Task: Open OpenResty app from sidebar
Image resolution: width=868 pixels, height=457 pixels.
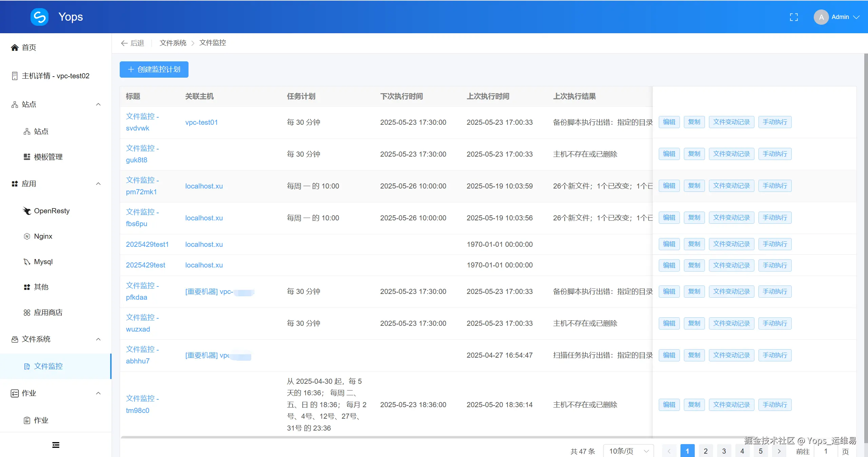Action: tap(52, 211)
